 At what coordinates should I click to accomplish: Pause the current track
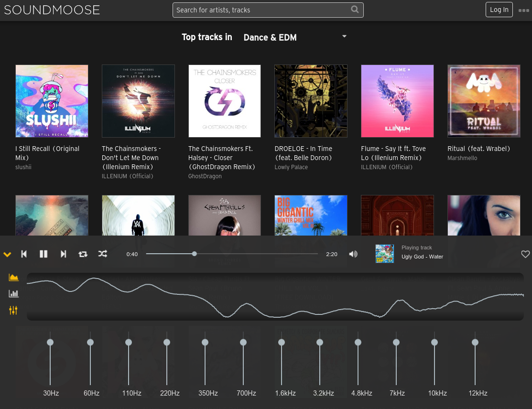43,254
